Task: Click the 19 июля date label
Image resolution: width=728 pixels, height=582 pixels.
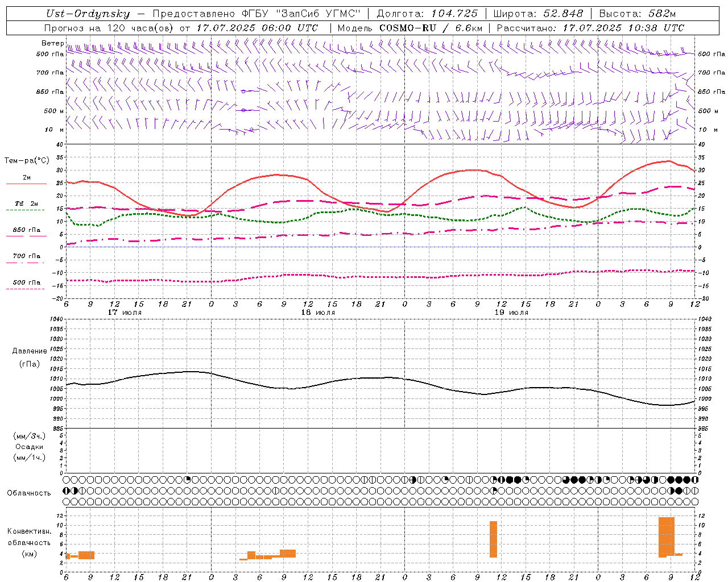Action: pos(511,313)
